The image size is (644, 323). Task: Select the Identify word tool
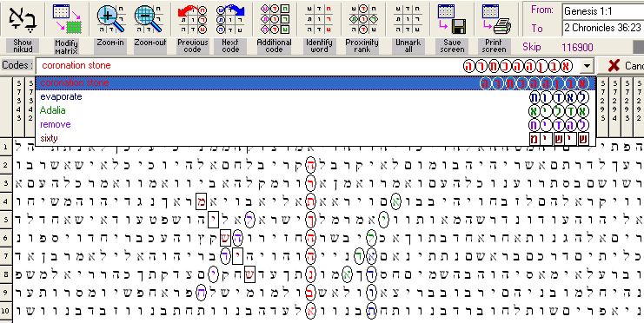319,19
